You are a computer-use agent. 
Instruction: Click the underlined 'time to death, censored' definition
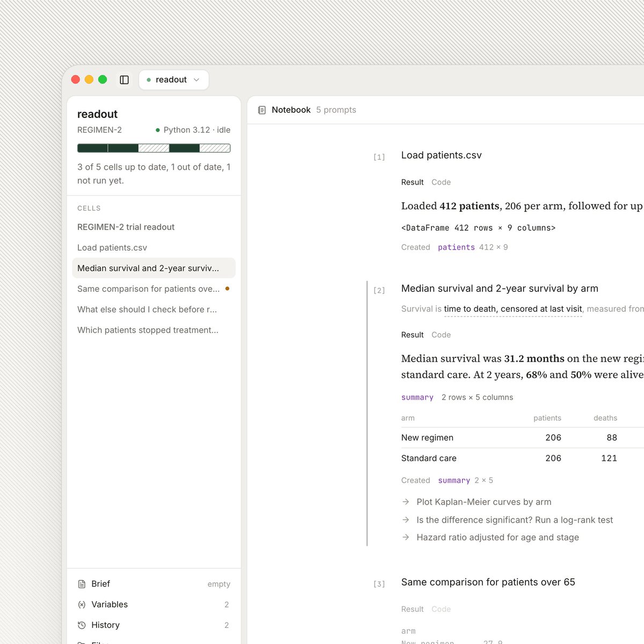click(x=513, y=309)
